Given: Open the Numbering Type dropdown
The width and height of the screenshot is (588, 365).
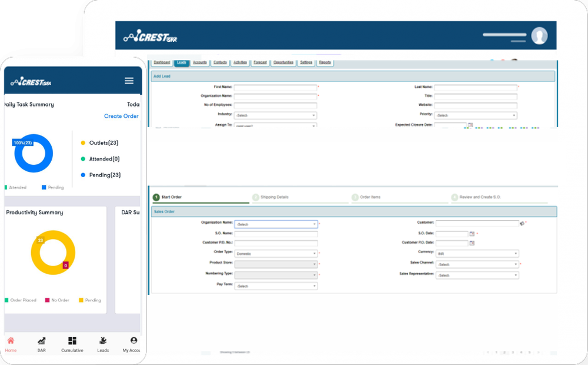Looking at the screenshot, I should (x=276, y=276).
